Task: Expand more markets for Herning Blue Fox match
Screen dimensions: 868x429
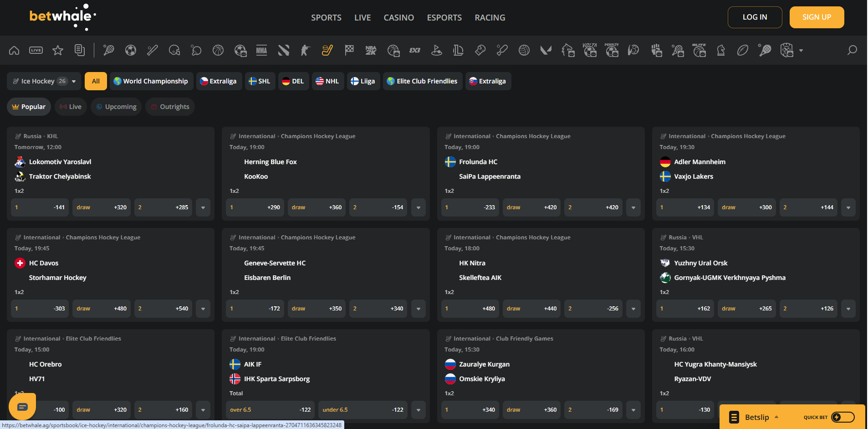Action: point(419,207)
